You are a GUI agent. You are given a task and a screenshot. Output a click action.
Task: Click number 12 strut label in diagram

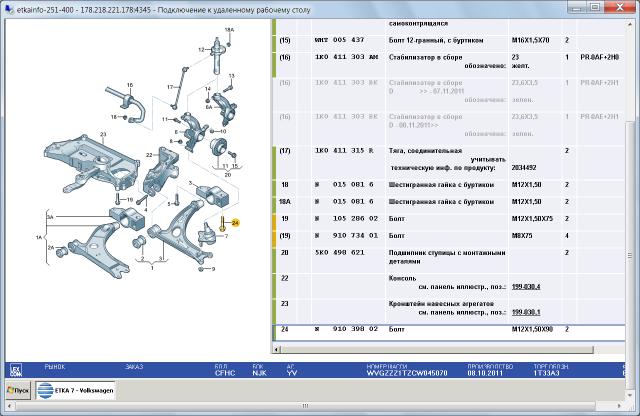click(201, 50)
